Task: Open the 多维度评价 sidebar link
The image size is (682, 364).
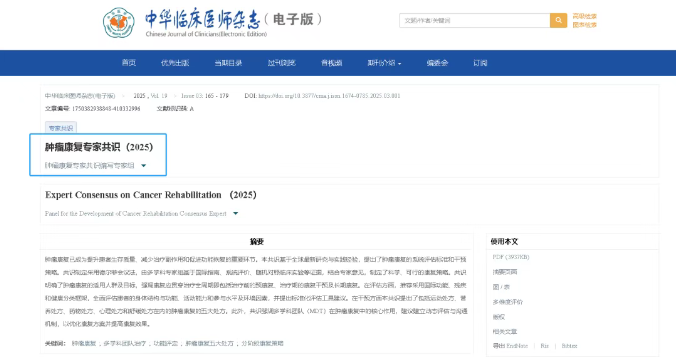Action: (x=508, y=302)
